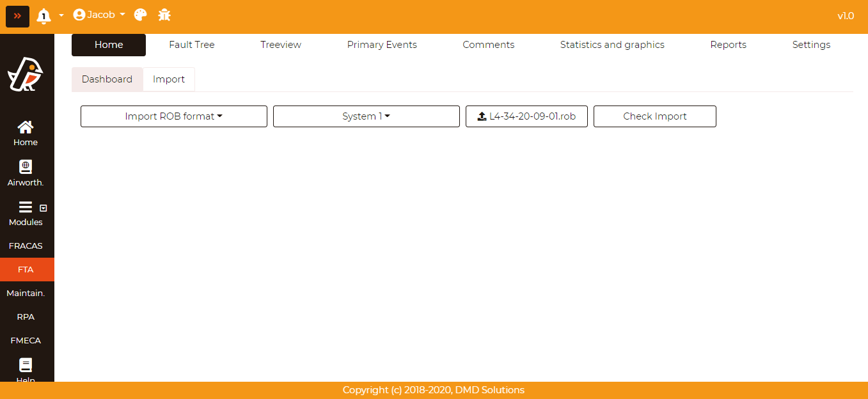Expand the System 1 dropdown
This screenshot has height=399, width=868.
pos(366,116)
